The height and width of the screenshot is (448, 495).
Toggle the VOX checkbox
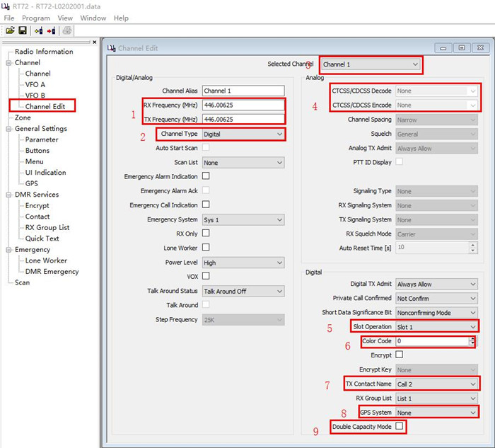pos(206,276)
